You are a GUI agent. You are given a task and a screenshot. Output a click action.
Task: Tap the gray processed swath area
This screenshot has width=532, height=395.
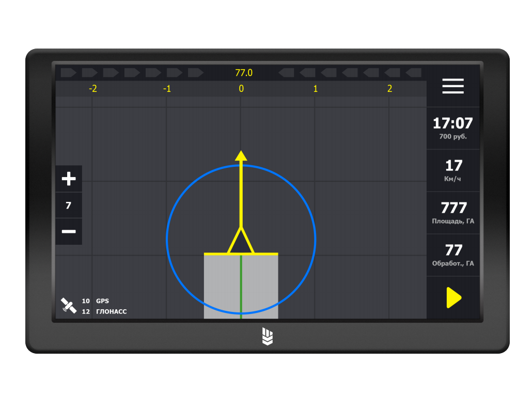[x=241, y=287]
